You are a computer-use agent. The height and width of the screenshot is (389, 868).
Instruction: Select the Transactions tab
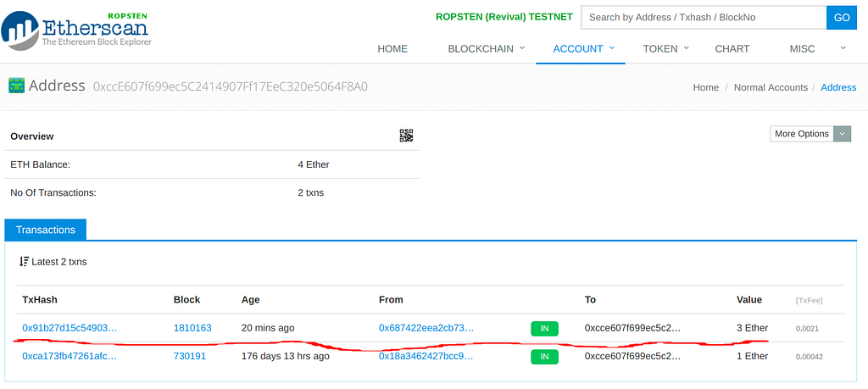click(x=46, y=230)
